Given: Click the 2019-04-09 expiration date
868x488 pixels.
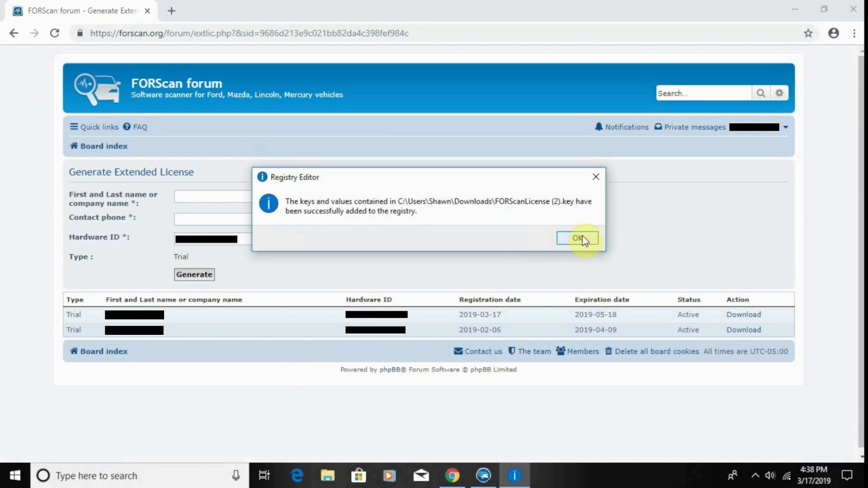Looking at the screenshot, I should point(595,329).
